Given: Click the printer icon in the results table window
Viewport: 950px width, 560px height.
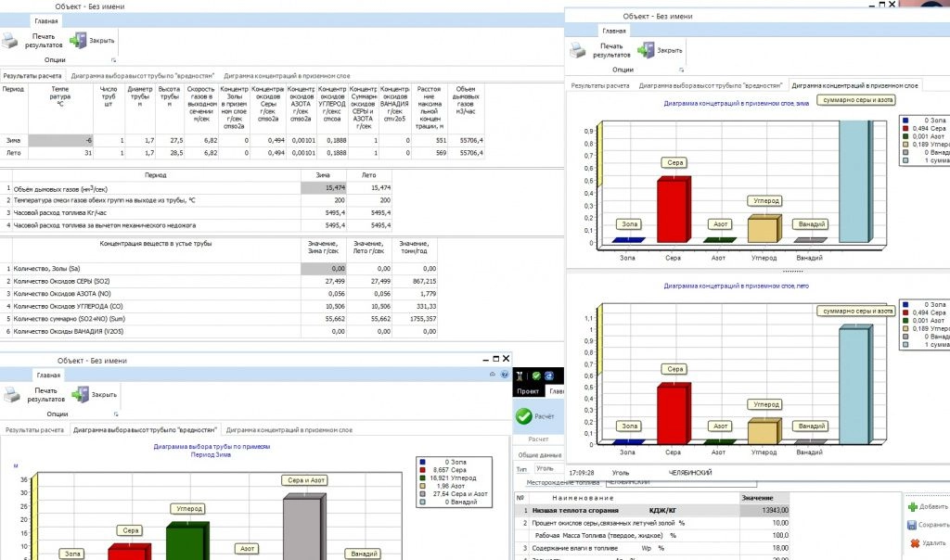Looking at the screenshot, I should click(x=9, y=41).
